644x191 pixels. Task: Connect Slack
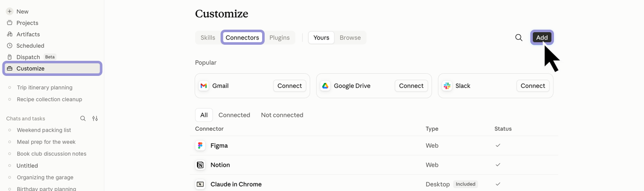(533, 86)
